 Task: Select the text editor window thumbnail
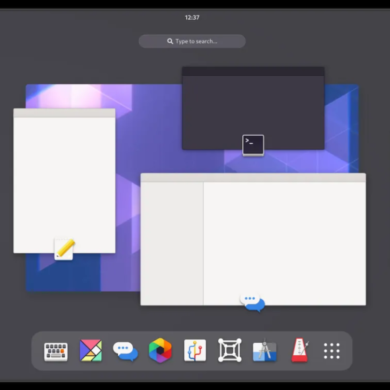click(64, 181)
